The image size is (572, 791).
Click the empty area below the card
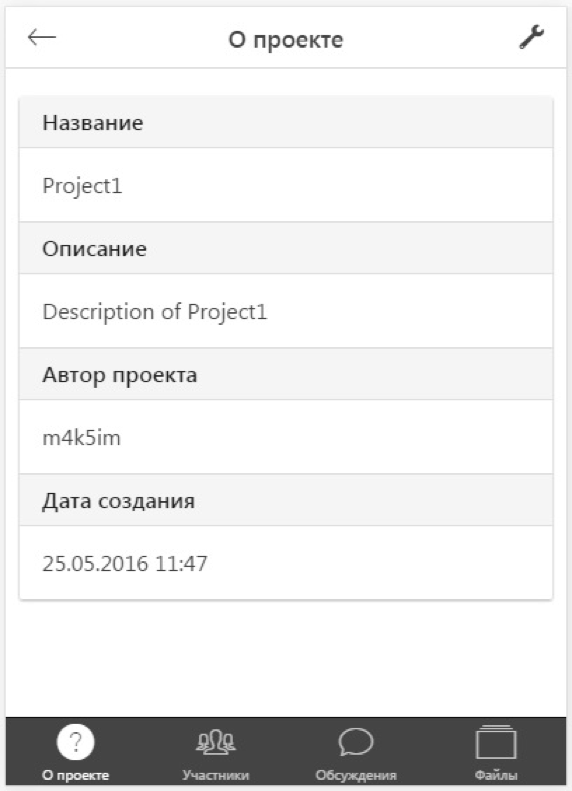[286, 658]
